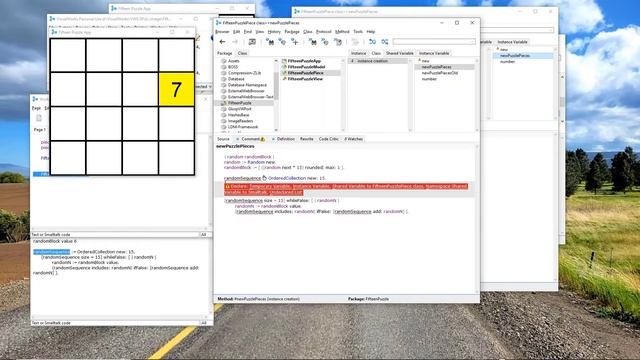Select the Compression-ZLib package

tap(244, 73)
